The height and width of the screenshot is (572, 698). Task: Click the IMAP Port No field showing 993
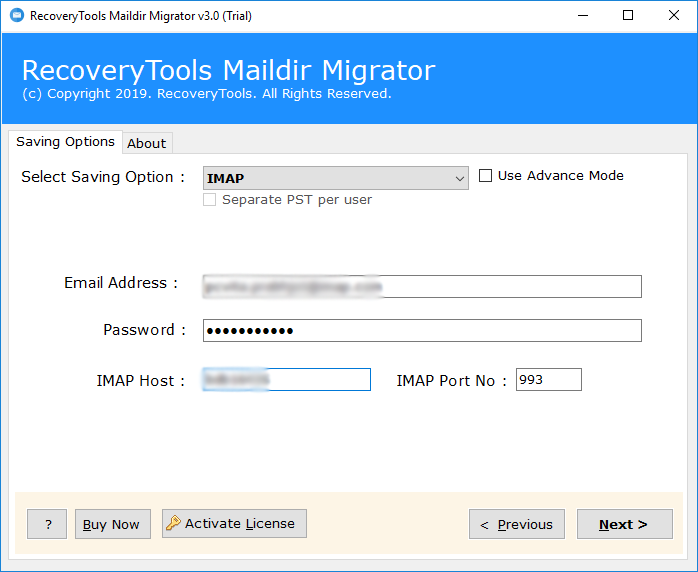tap(548, 379)
